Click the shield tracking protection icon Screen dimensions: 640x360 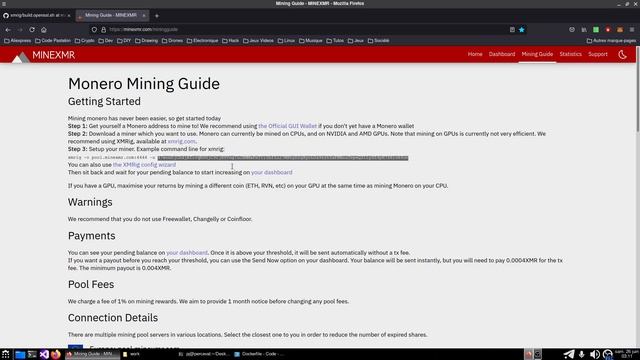(94, 30)
